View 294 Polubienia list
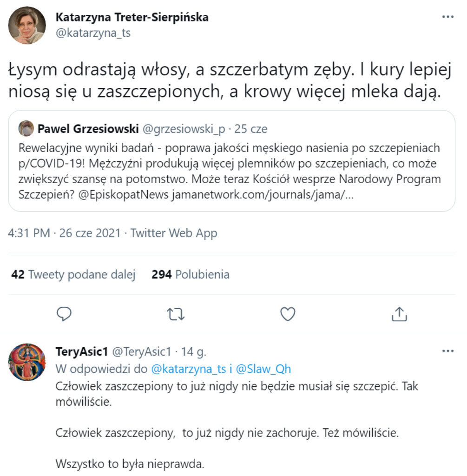 191,275
